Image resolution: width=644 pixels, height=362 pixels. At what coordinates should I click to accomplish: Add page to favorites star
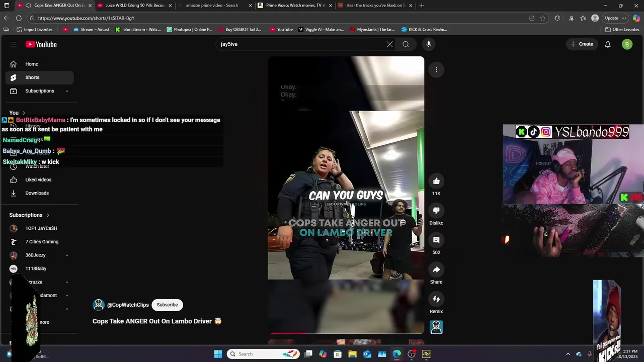coord(543,18)
